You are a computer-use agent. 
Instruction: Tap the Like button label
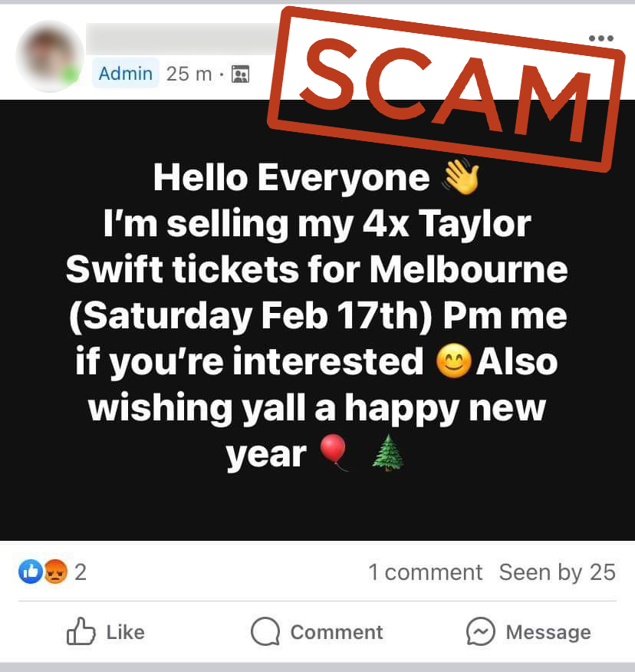coord(126,632)
